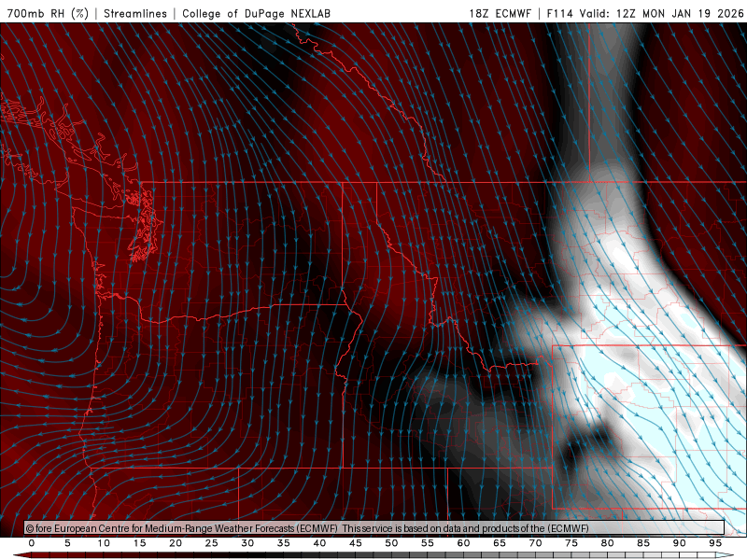Click the '25' label on color scale
The width and height of the screenshot is (747, 560).
pos(212,543)
